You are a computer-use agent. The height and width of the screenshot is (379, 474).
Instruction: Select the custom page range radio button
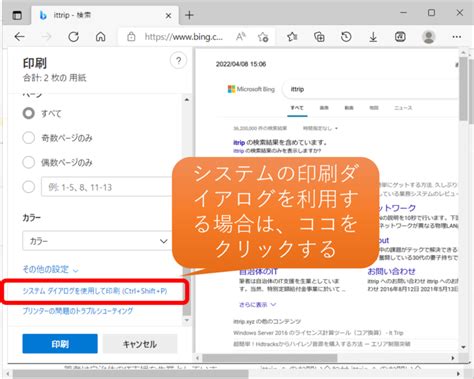pos(29,187)
